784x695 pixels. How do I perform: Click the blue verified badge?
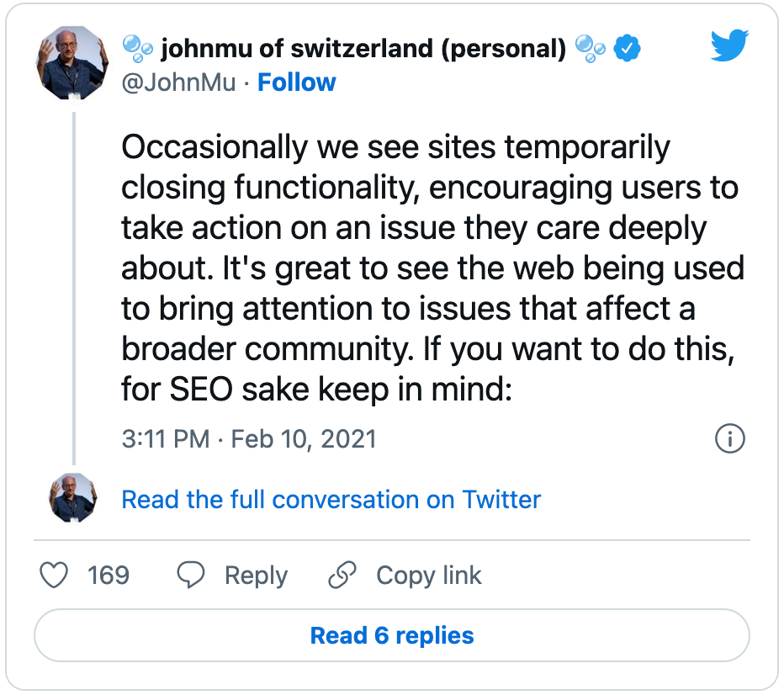tap(627, 48)
